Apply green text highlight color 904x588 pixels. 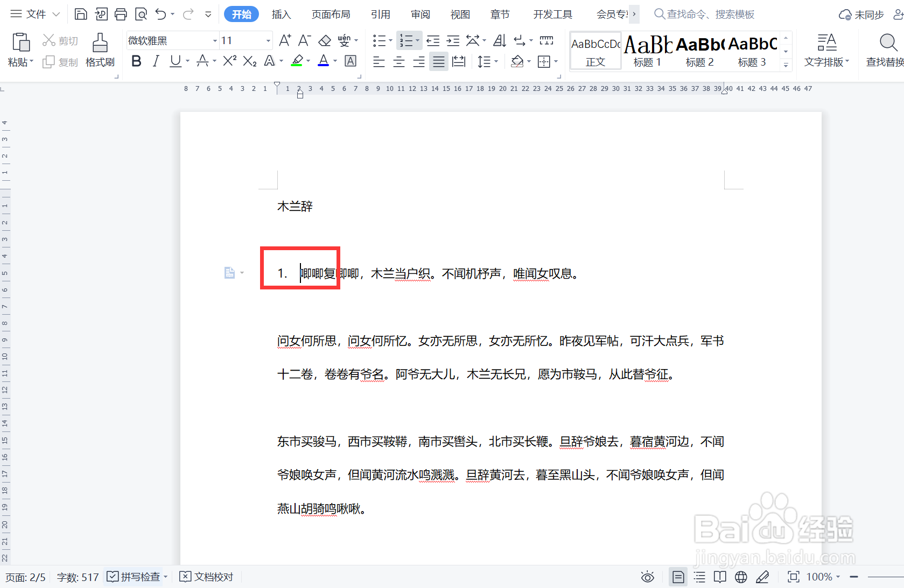pyautogui.click(x=297, y=61)
